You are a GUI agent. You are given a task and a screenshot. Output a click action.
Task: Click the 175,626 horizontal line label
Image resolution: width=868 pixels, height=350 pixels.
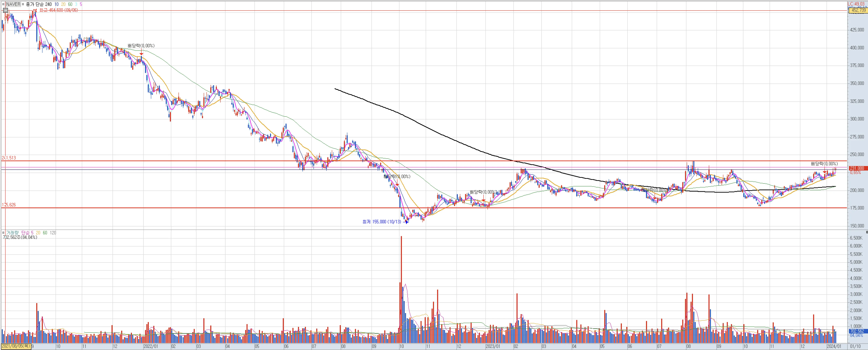[x=9, y=205]
